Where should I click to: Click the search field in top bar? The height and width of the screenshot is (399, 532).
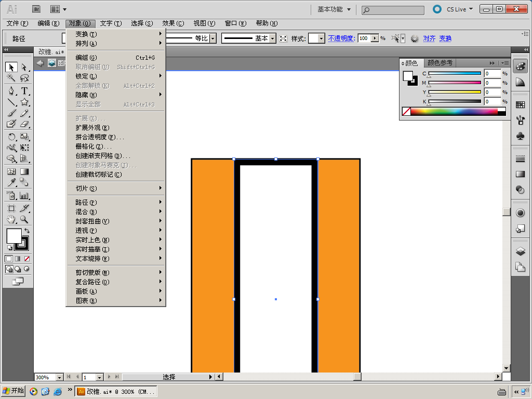coord(393,10)
